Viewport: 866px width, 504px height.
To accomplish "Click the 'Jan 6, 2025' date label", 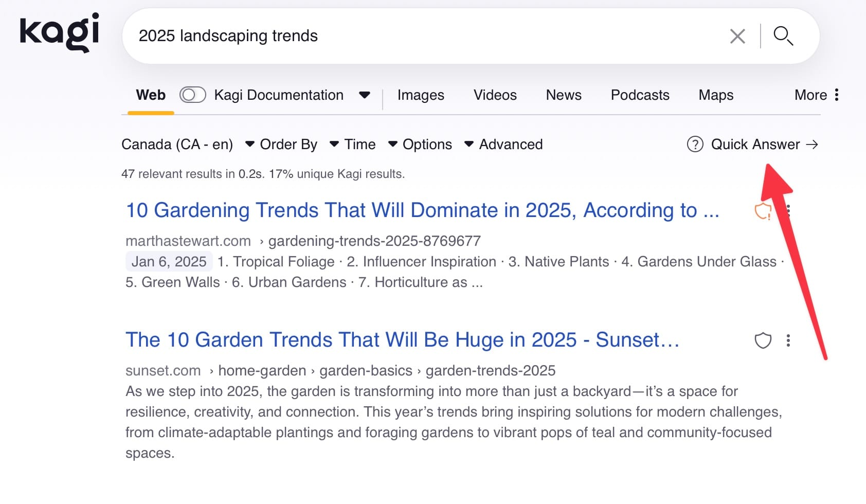I will [169, 262].
